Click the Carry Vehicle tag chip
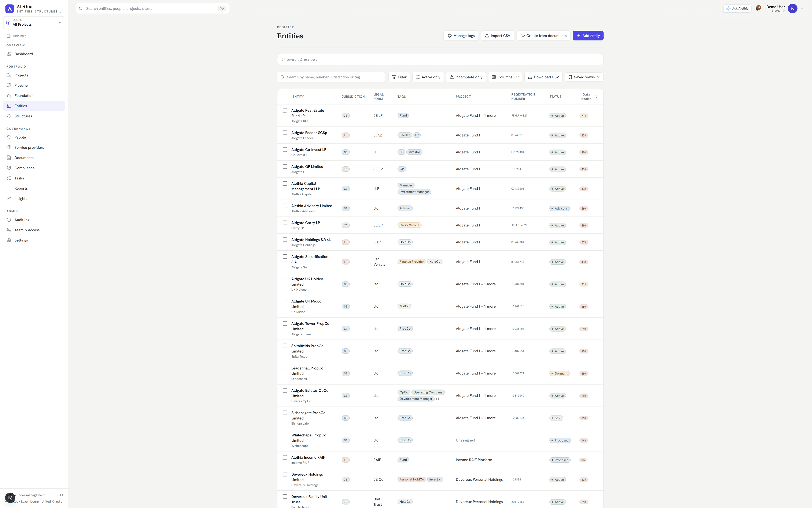 [x=409, y=225]
